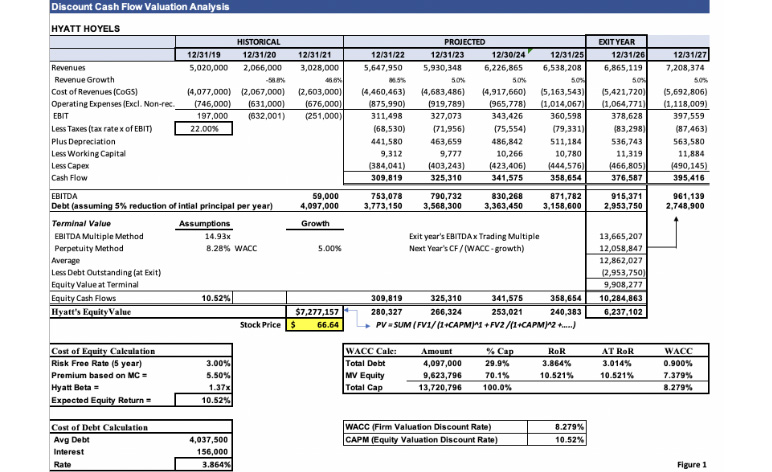Click the Hyatt Beta value 1.37x
Screen dimensions: 772x472
(219, 387)
